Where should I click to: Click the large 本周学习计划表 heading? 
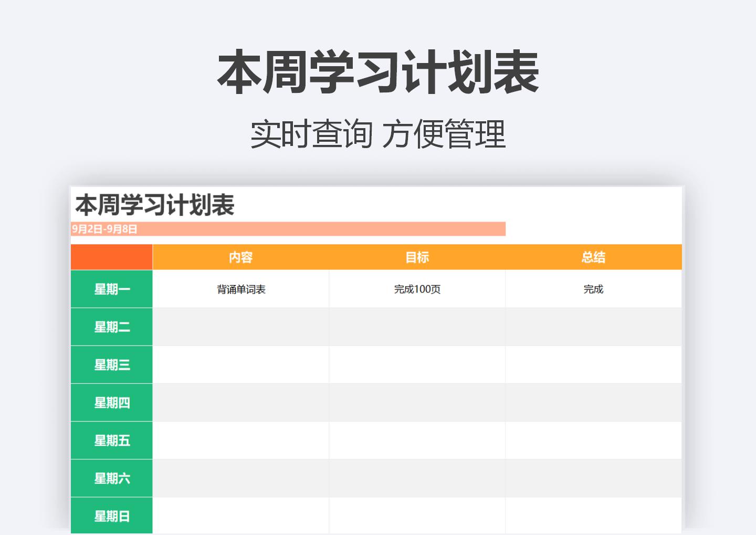[x=377, y=74]
